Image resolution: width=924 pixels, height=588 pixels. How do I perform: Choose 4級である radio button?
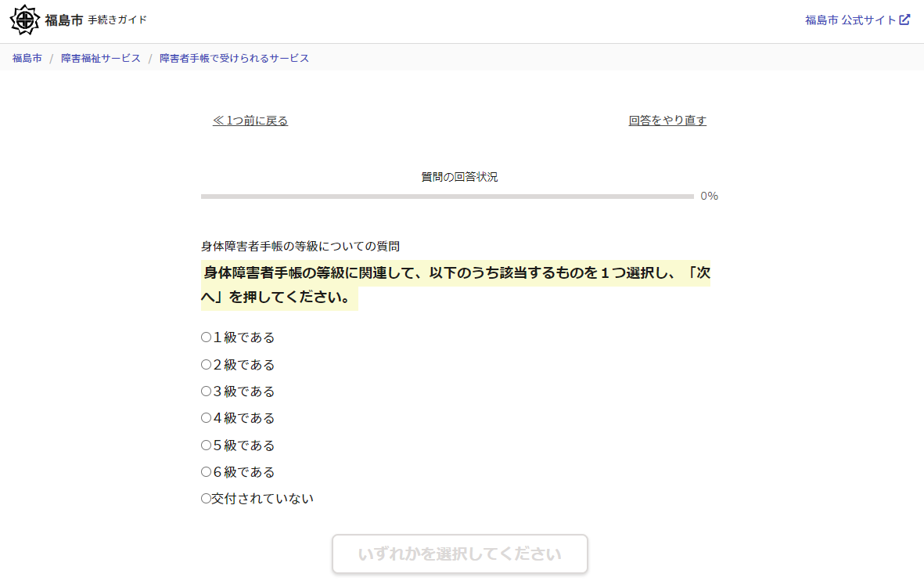coord(206,418)
